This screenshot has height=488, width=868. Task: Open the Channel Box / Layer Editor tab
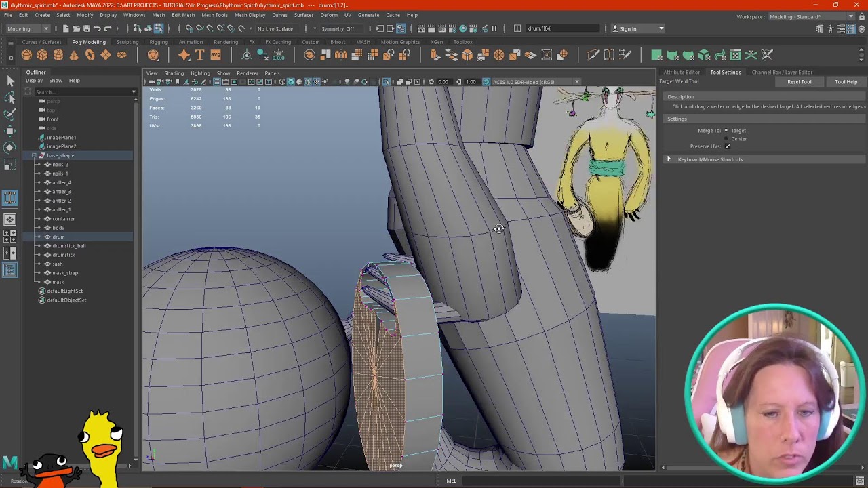[782, 73]
